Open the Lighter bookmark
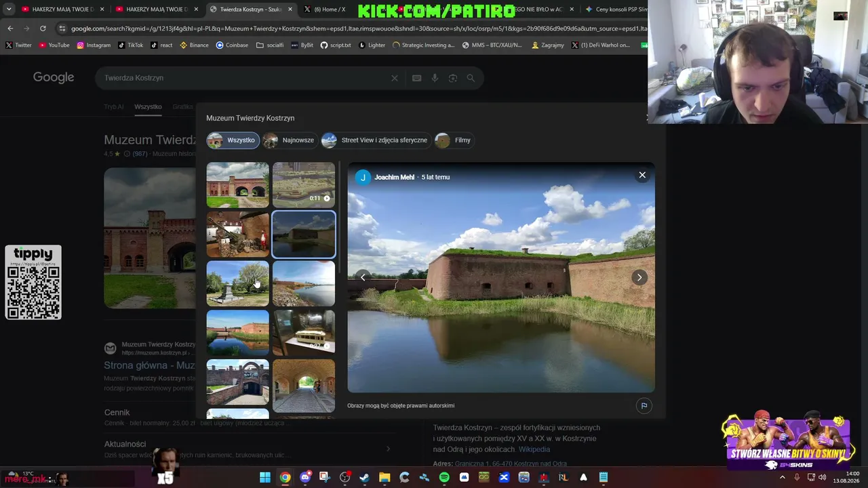The width and height of the screenshot is (868, 488). [372, 45]
